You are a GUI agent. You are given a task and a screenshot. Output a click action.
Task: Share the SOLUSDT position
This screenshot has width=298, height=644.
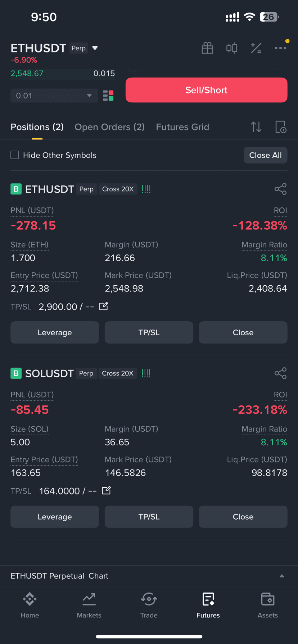click(x=280, y=373)
